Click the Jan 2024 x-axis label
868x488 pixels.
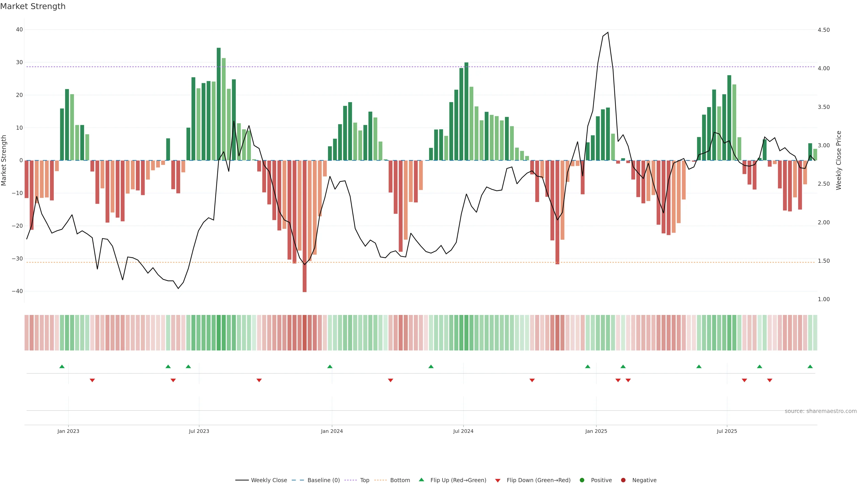click(332, 431)
